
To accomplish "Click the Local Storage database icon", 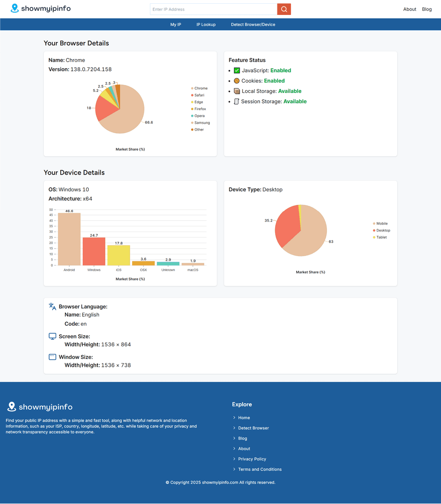I will (x=236, y=91).
